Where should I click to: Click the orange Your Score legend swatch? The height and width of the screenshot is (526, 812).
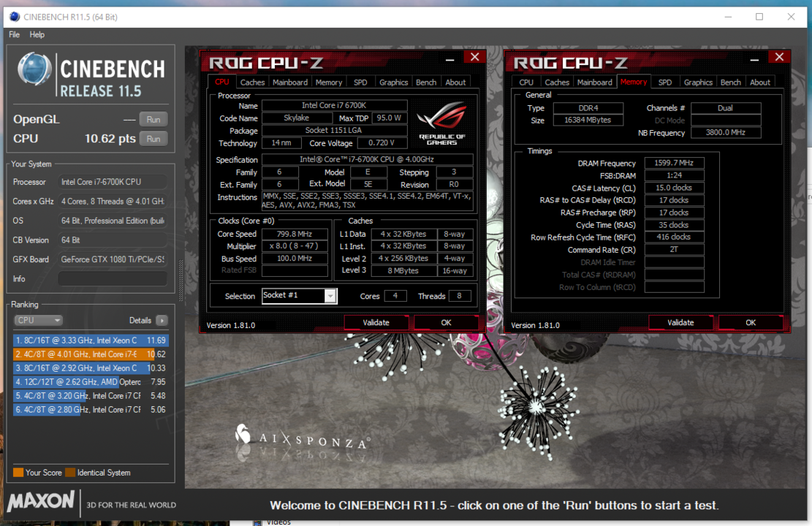[18, 473]
